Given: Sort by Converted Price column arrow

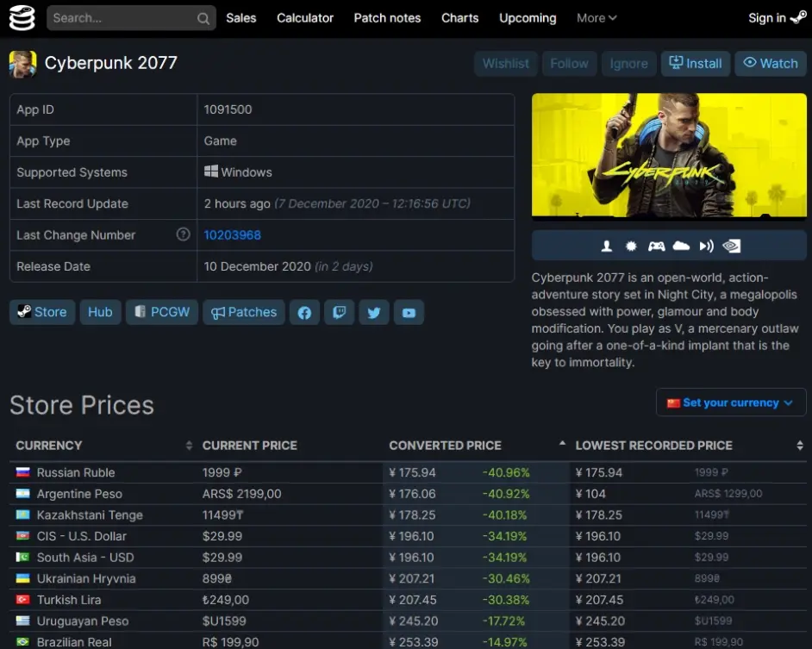Looking at the screenshot, I should pos(562,443).
